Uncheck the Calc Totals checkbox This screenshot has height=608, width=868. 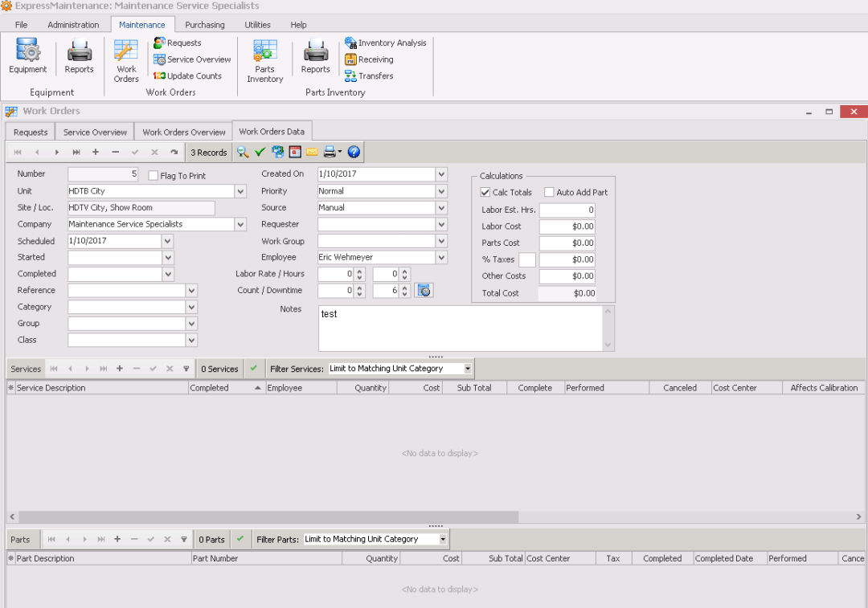tap(485, 192)
